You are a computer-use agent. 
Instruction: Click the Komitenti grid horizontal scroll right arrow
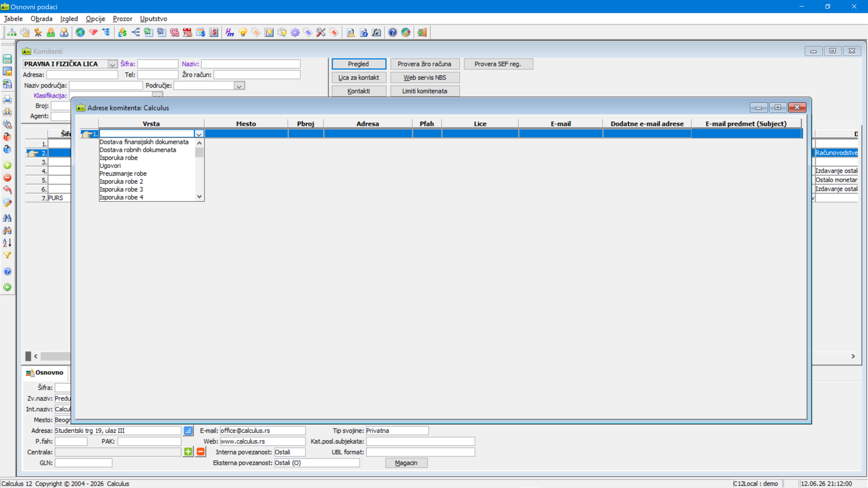click(853, 356)
